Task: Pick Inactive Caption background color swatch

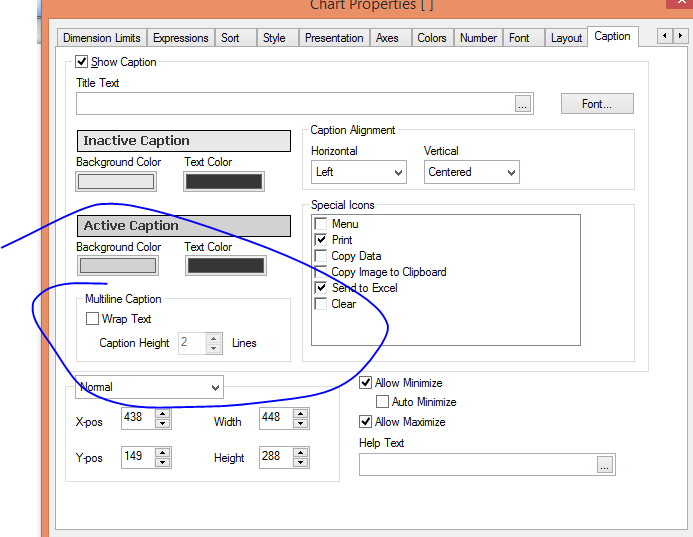Action: coord(116,182)
